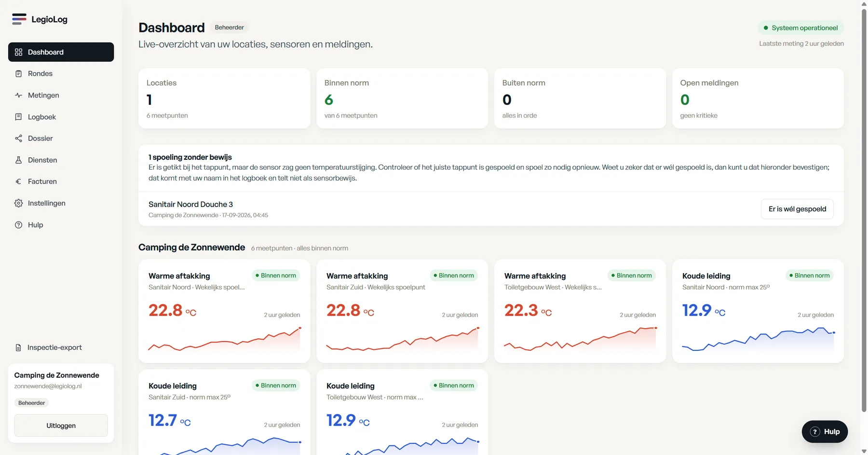The height and width of the screenshot is (455, 868).
Task: Open the Inspectie-export link
Action: coord(61,347)
